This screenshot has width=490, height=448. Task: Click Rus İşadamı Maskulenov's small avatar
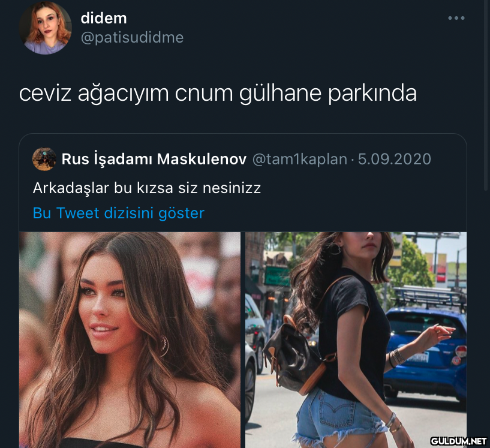pos(44,160)
